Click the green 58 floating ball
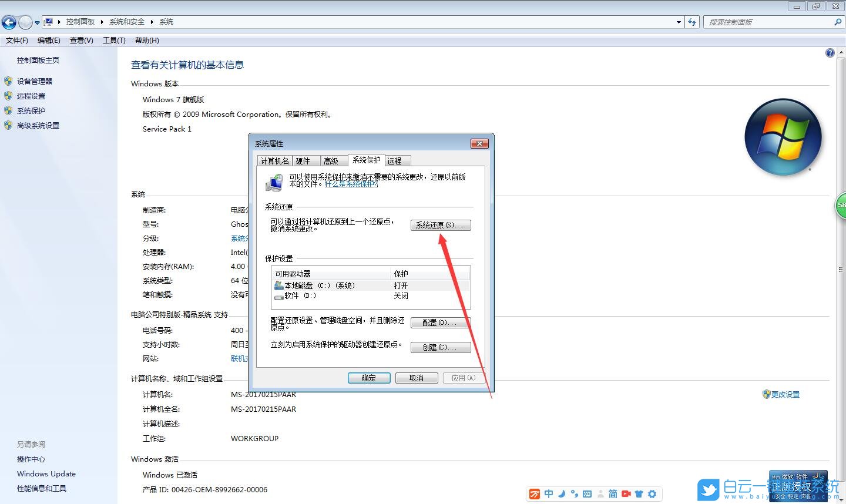 click(x=841, y=206)
